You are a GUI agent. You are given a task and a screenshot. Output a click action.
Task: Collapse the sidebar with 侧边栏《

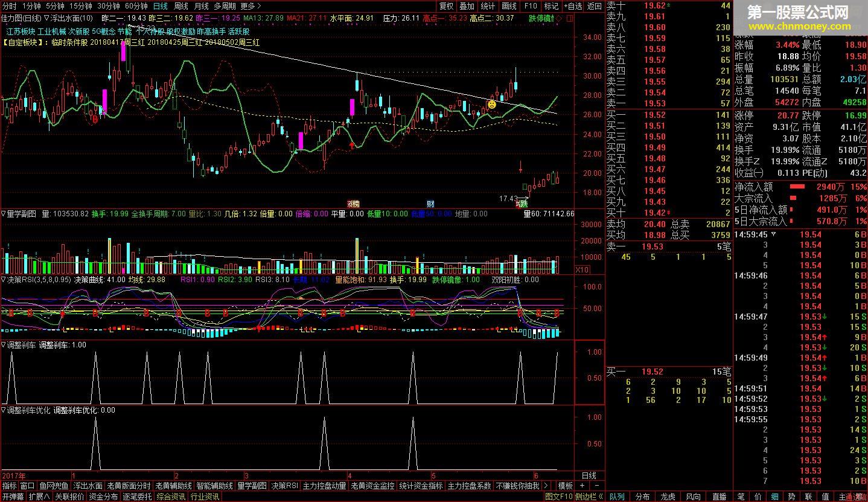coord(590,497)
